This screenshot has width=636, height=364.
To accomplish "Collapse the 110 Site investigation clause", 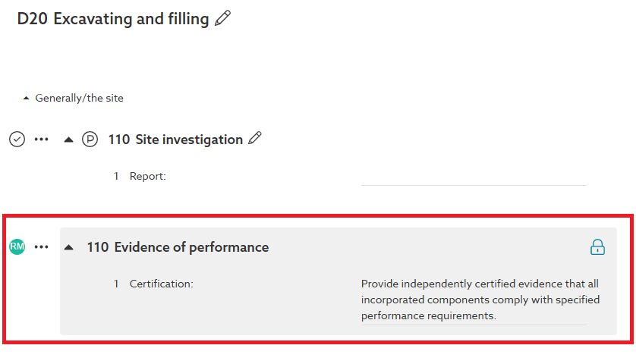I will 69,140.
